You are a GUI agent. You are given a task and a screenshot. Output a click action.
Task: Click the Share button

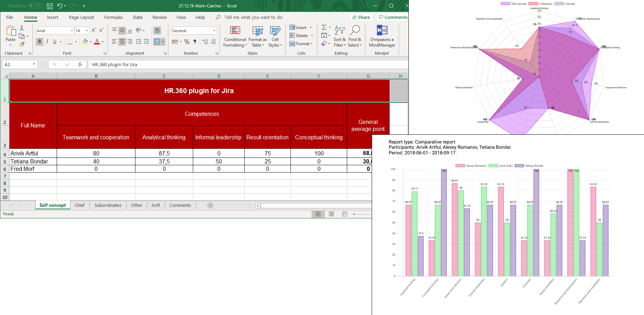[x=362, y=17]
